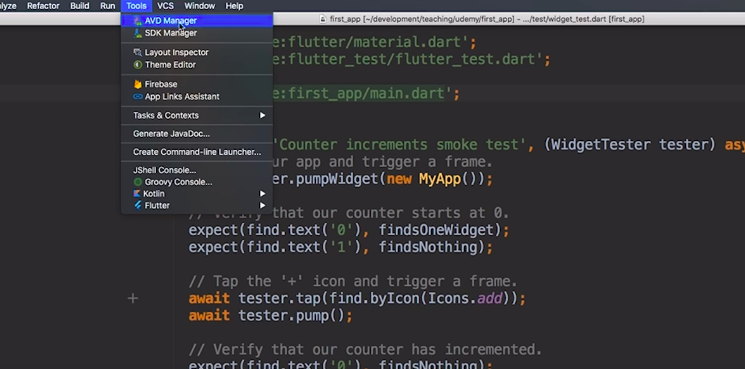Open the Window menu

[200, 6]
